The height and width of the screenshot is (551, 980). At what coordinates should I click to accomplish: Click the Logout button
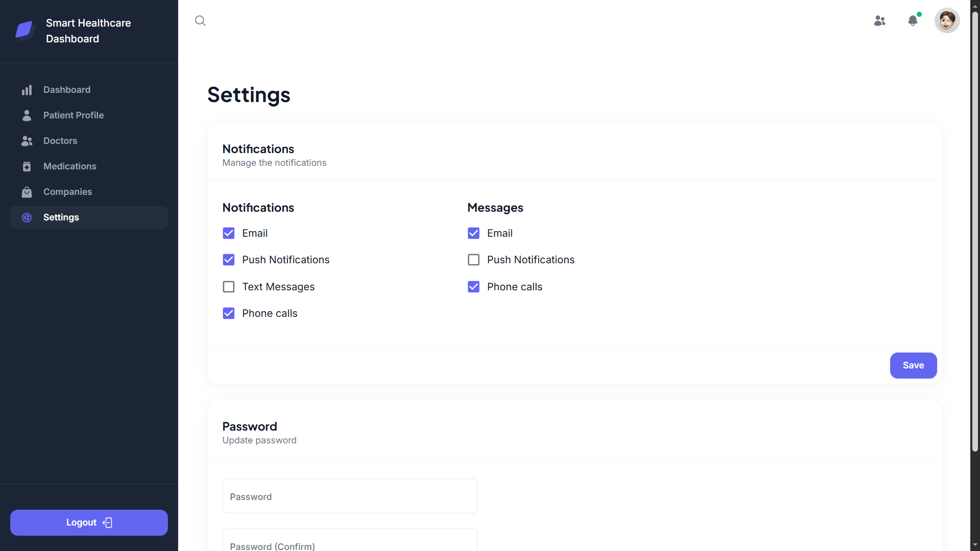pyautogui.click(x=89, y=522)
